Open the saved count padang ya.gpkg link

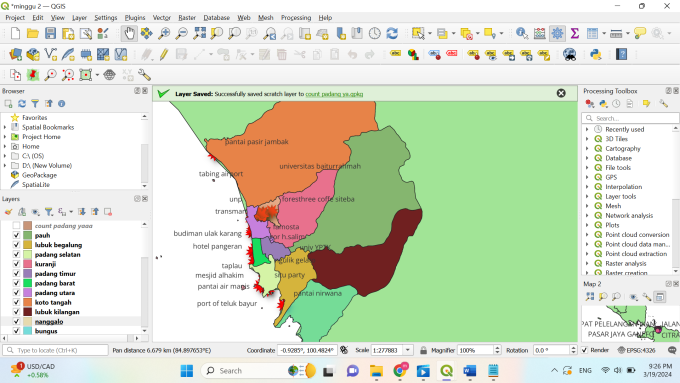coord(334,94)
